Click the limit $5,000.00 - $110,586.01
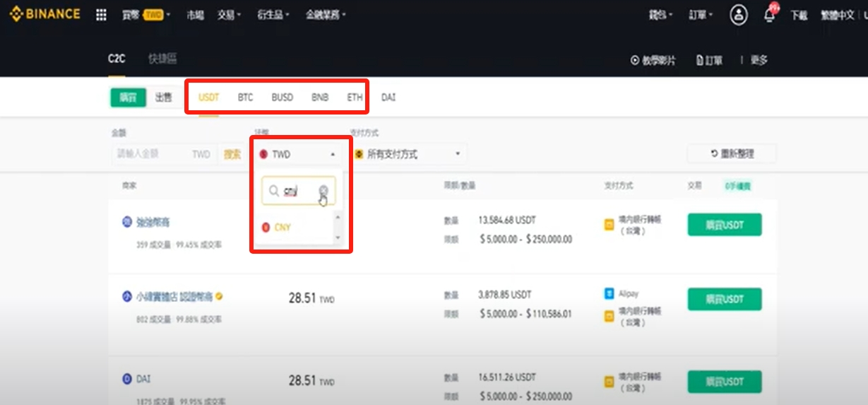 (x=526, y=314)
